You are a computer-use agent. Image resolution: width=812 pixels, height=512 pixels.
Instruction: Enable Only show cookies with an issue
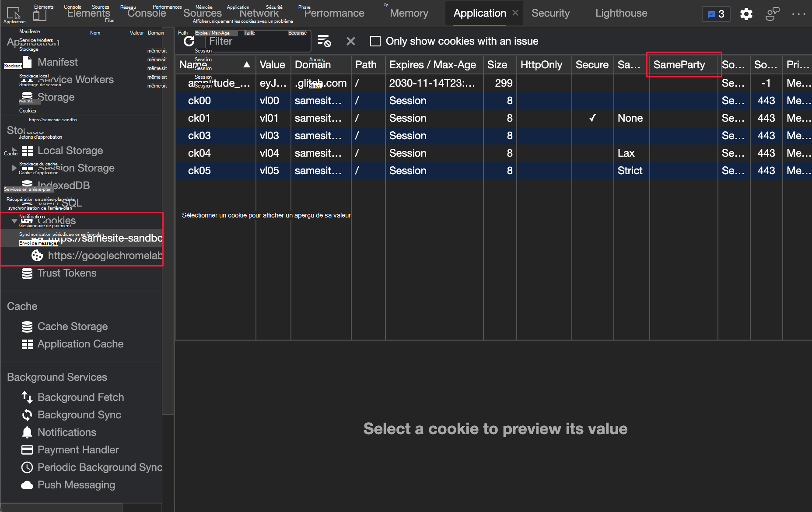[x=375, y=41]
